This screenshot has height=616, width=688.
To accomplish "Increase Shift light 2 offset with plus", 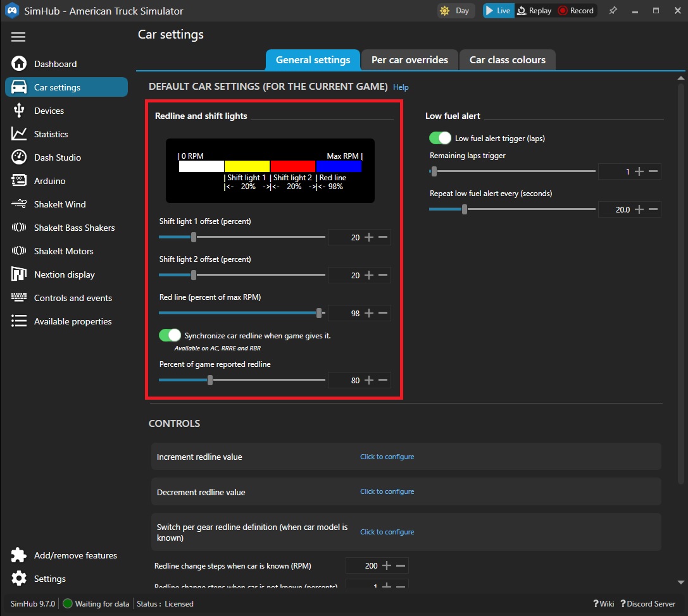I will pos(369,275).
